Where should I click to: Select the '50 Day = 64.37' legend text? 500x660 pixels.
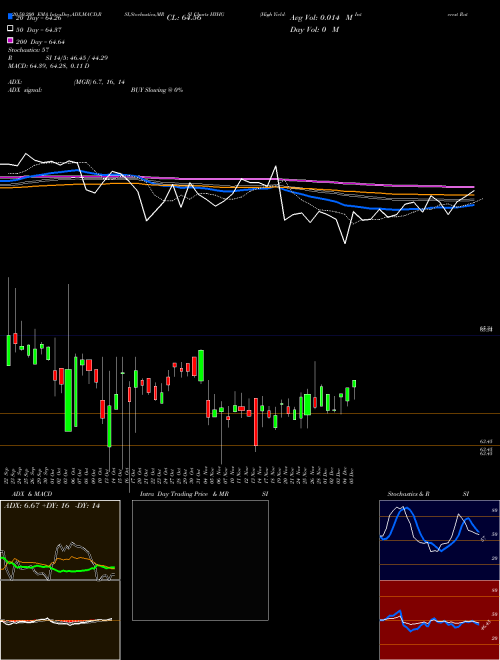pos(38,30)
